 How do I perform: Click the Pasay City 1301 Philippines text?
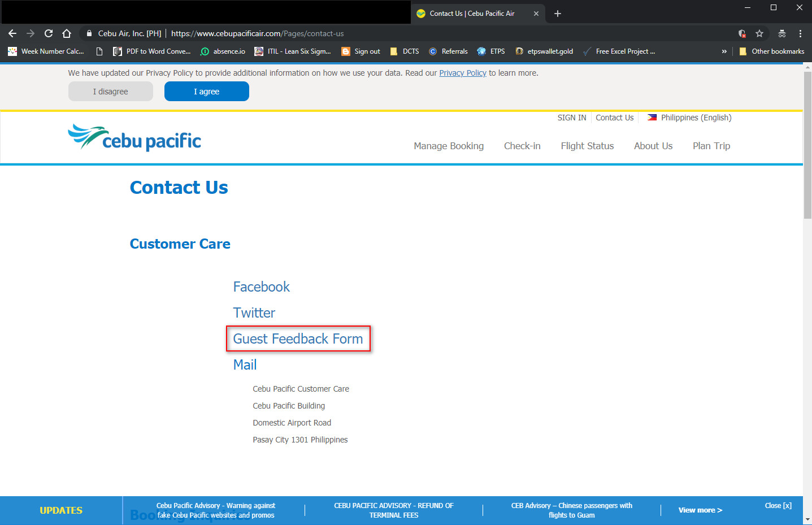300,440
